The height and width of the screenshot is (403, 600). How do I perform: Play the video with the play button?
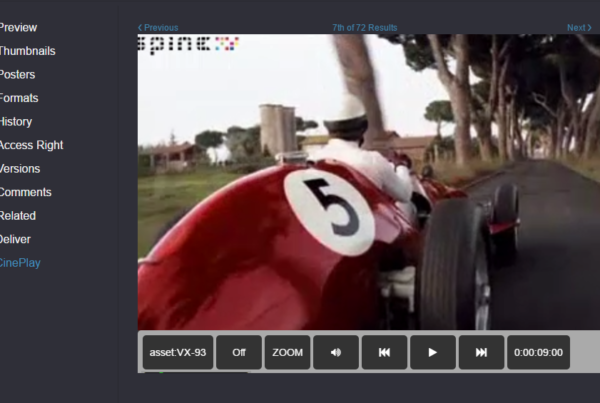(432, 352)
